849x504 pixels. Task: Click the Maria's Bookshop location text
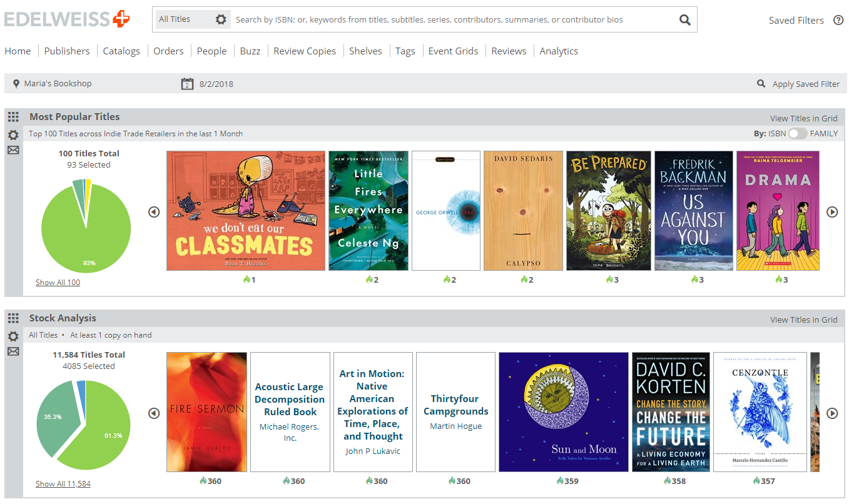pos(58,84)
